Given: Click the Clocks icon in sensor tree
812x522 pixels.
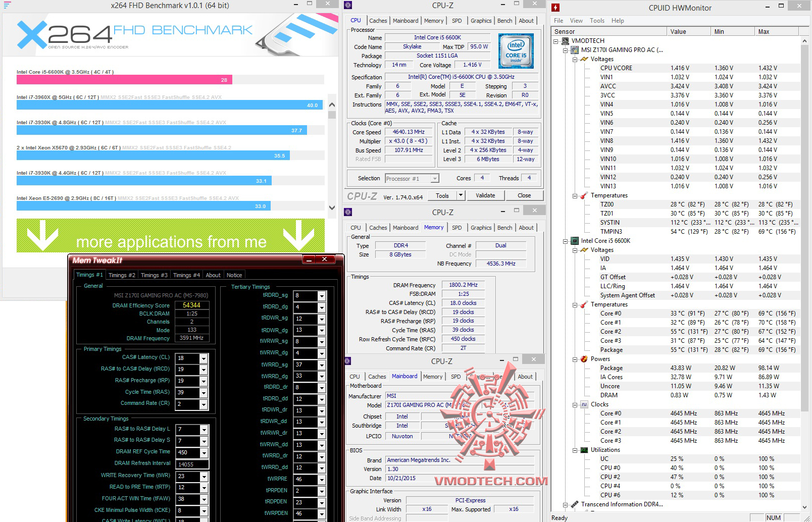Looking at the screenshot, I should [584, 404].
